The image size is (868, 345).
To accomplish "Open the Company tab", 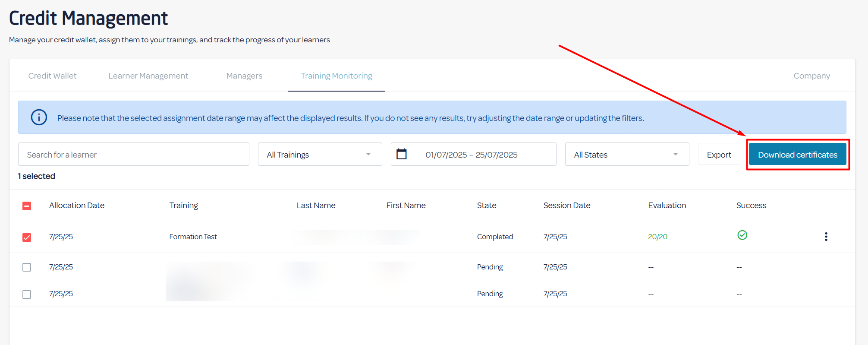I will click(x=811, y=76).
